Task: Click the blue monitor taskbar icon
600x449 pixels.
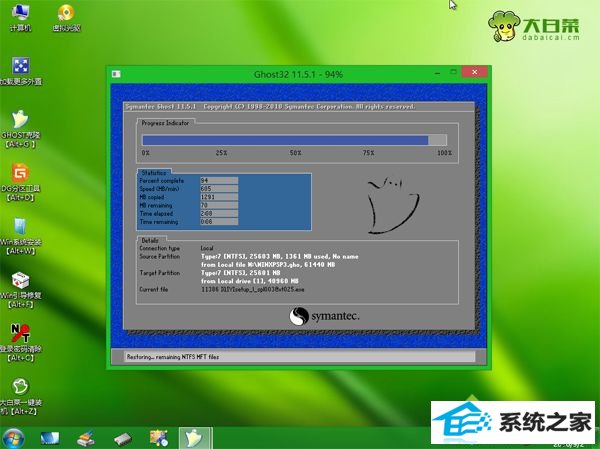Action: pos(50,439)
